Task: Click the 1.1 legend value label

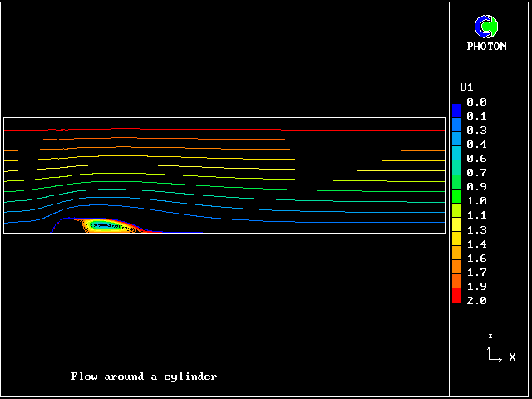Action: pyautogui.click(x=476, y=215)
